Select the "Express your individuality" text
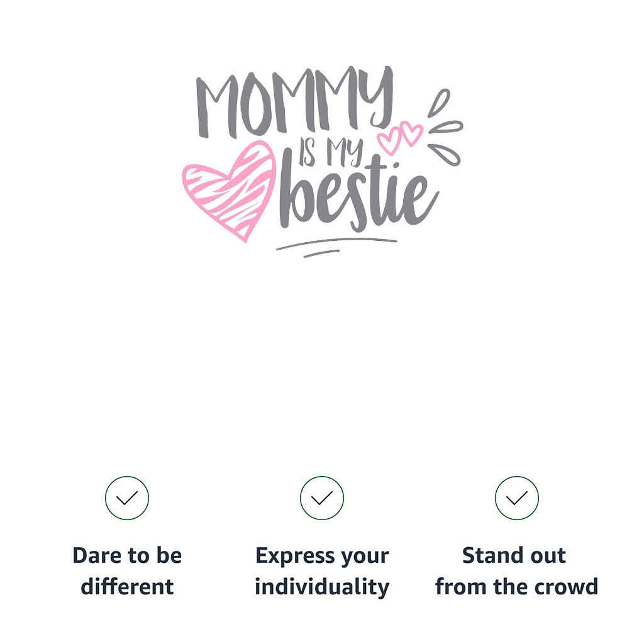Image resolution: width=644 pixels, height=644 pixels. [x=322, y=571]
